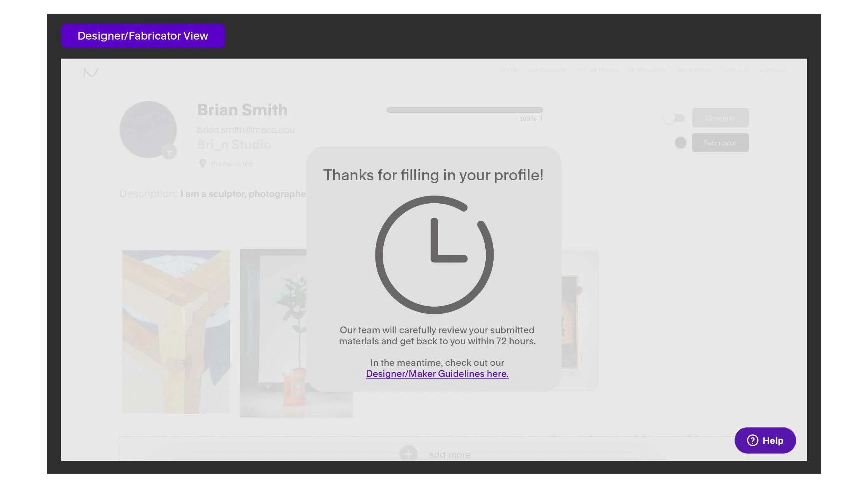This screenshot has height=488, width=868.
Task: Click the 100% progress label
Action: point(528,118)
